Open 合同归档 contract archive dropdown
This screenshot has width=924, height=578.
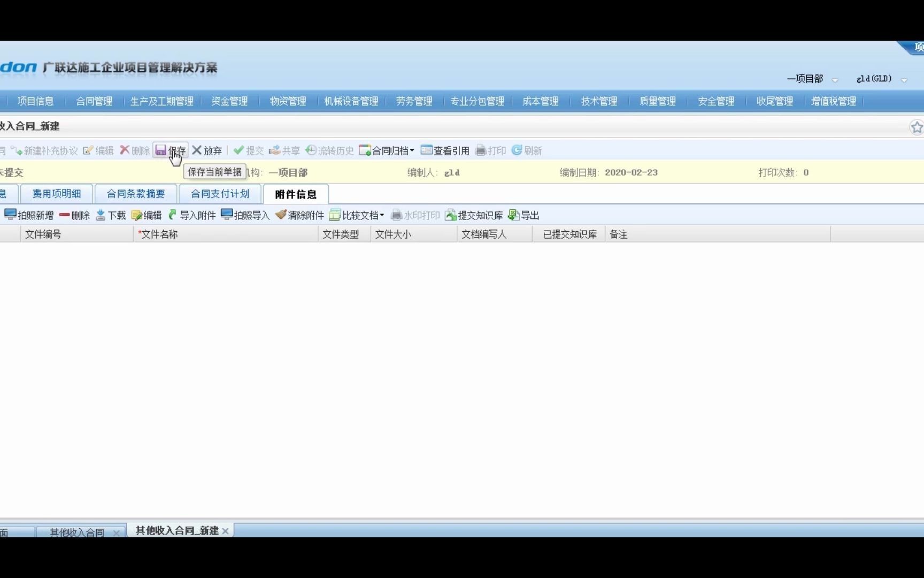[387, 151]
